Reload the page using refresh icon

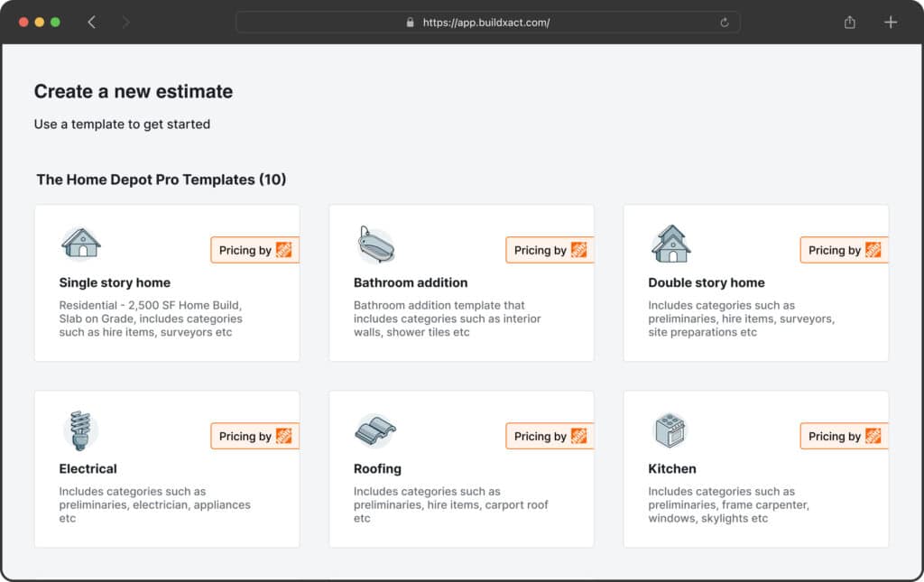[725, 23]
